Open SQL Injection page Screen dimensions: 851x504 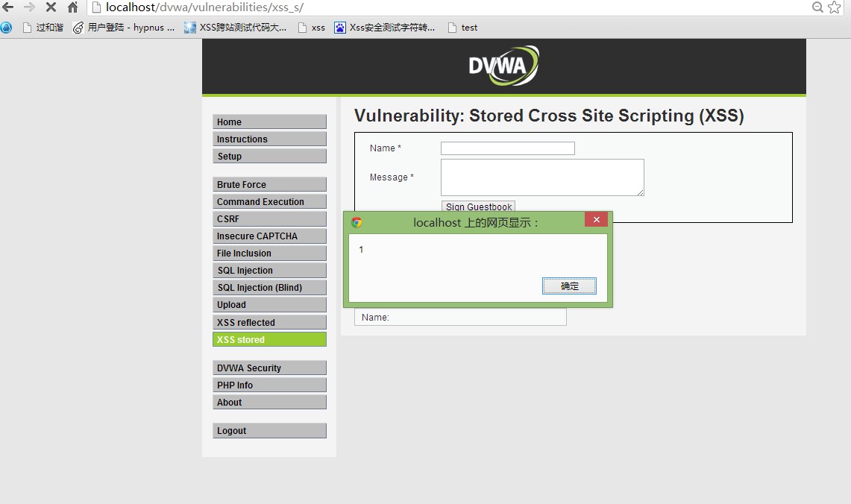click(x=269, y=270)
